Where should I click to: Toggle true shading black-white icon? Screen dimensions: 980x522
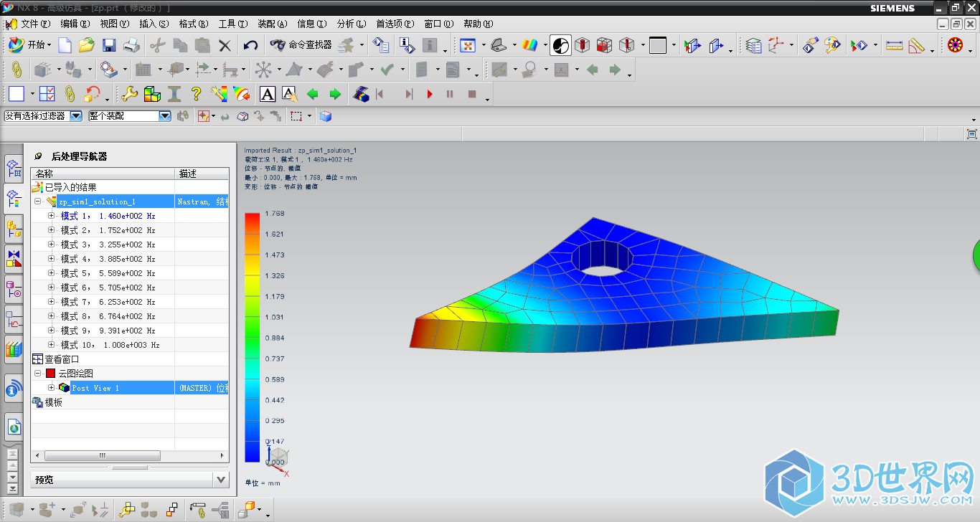(561, 45)
